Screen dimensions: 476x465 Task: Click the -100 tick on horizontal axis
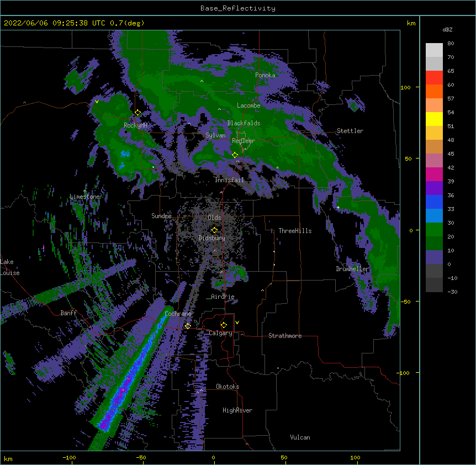tap(70, 457)
